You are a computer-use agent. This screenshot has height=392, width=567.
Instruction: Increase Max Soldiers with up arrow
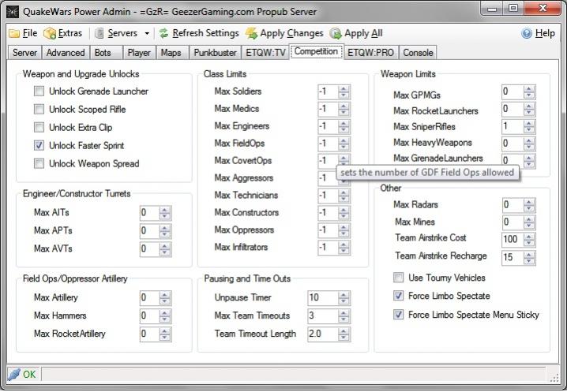344,88
